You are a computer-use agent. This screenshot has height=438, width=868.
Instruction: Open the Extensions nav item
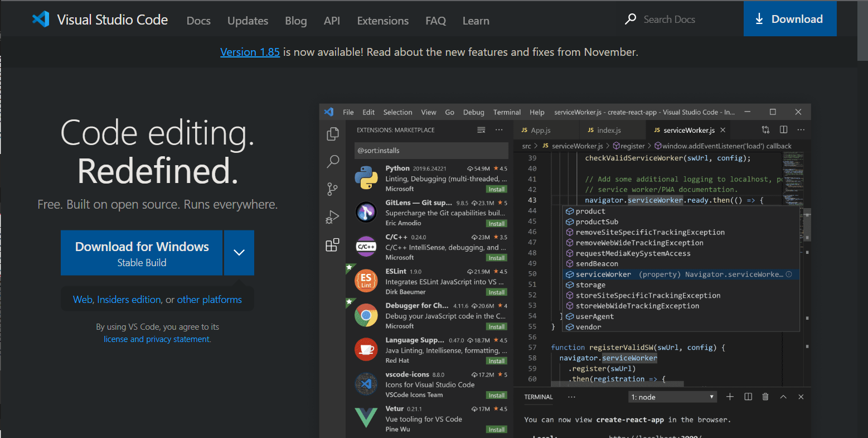(382, 21)
